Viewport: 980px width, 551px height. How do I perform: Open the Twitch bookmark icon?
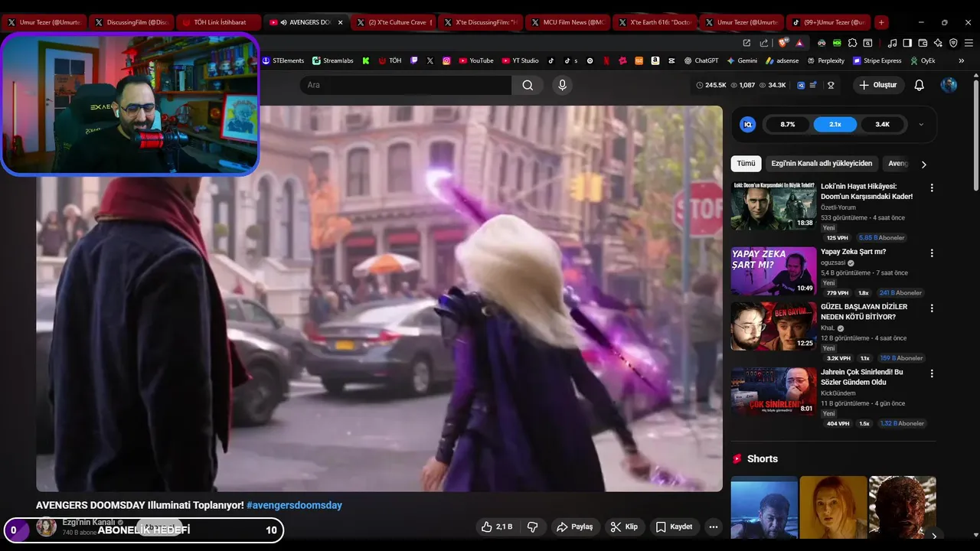pyautogui.click(x=414, y=60)
